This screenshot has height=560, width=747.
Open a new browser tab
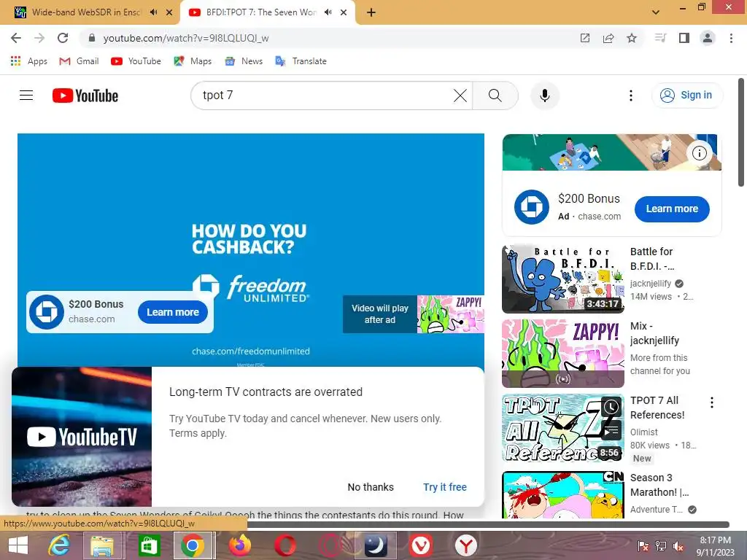pyautogui.click(x=371, y=13)
